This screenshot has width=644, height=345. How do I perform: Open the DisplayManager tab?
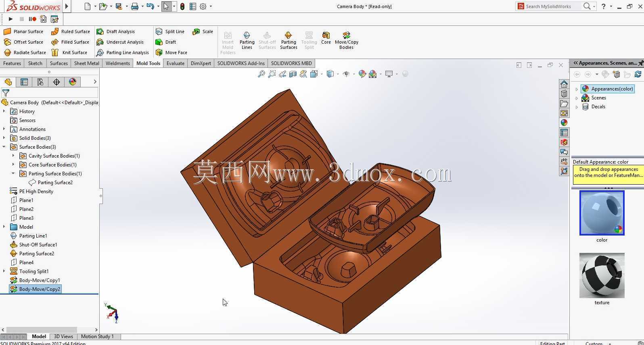[x=73, y=82]
